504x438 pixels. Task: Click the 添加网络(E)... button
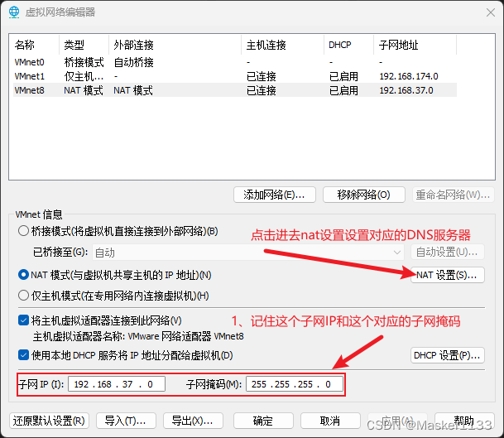point(275,195)
